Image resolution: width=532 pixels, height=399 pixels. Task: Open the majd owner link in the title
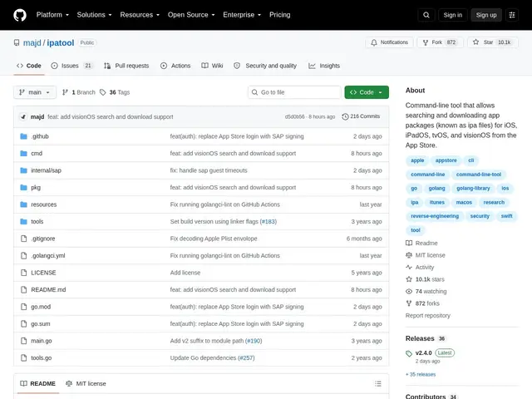pos(32,42)
